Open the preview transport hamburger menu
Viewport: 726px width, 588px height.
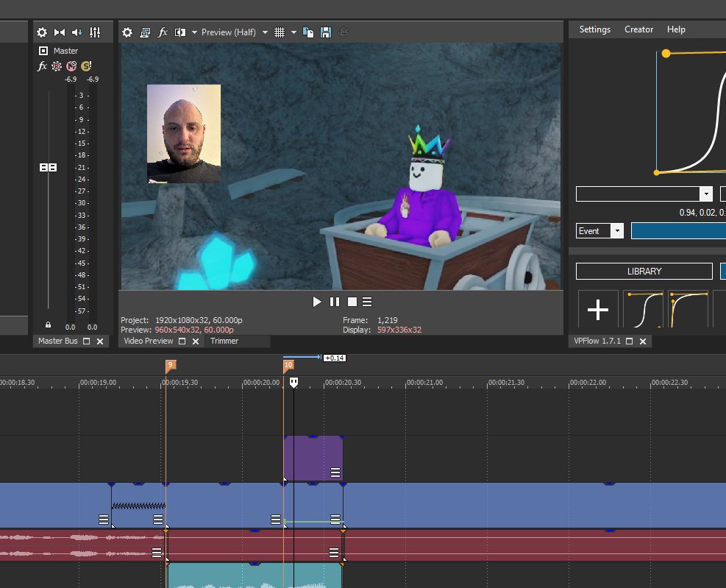pos(367,302)
